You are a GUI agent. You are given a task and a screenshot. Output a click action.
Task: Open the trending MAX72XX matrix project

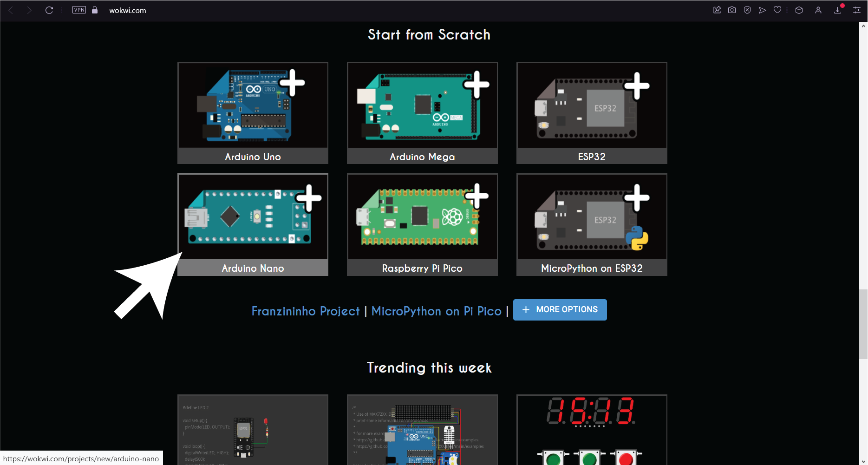click(x=422, y=430)
